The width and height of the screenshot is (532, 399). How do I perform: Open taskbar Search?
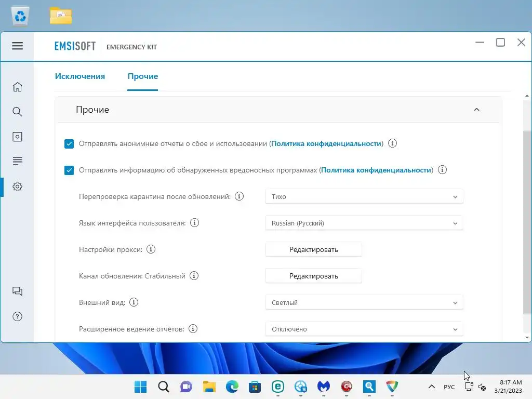164,387
